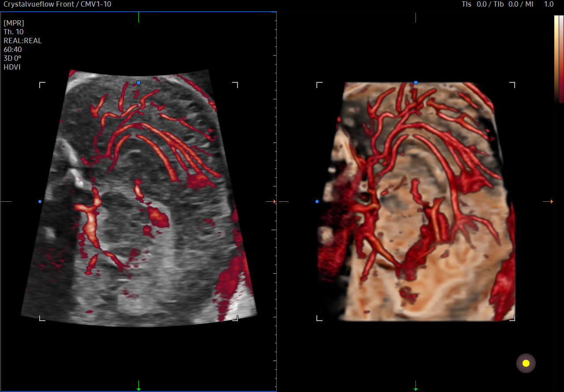This screenshot has height=392, width=564.
Task: Click center reference point in MPR image
Action: point(138,201)
